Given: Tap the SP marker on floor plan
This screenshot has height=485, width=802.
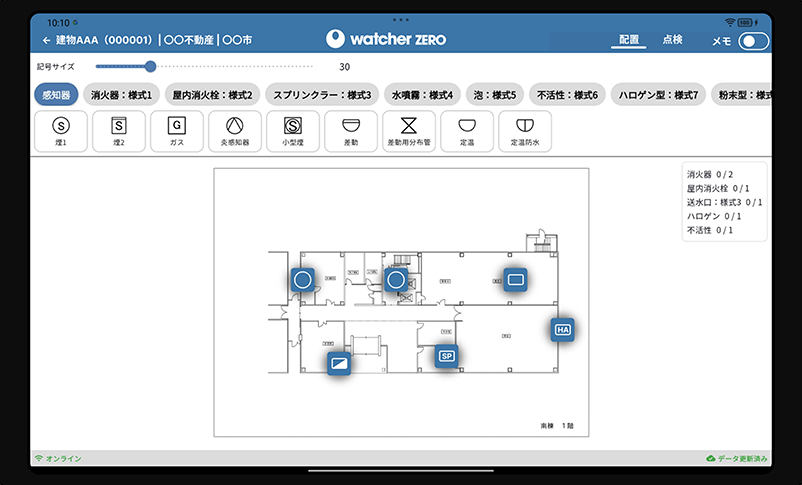Looking at the screenshot, I should click(447, 356).
